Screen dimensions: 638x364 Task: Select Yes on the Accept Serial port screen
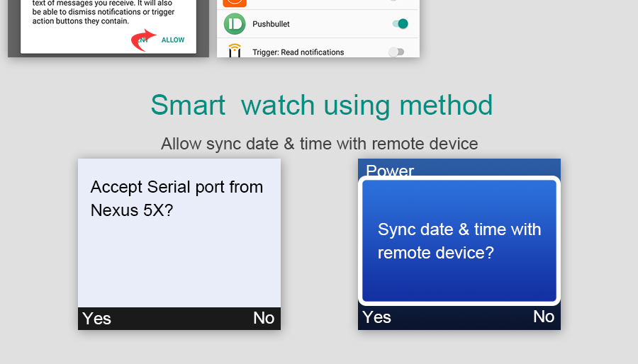pyautogui.click(x=97, y=319)
